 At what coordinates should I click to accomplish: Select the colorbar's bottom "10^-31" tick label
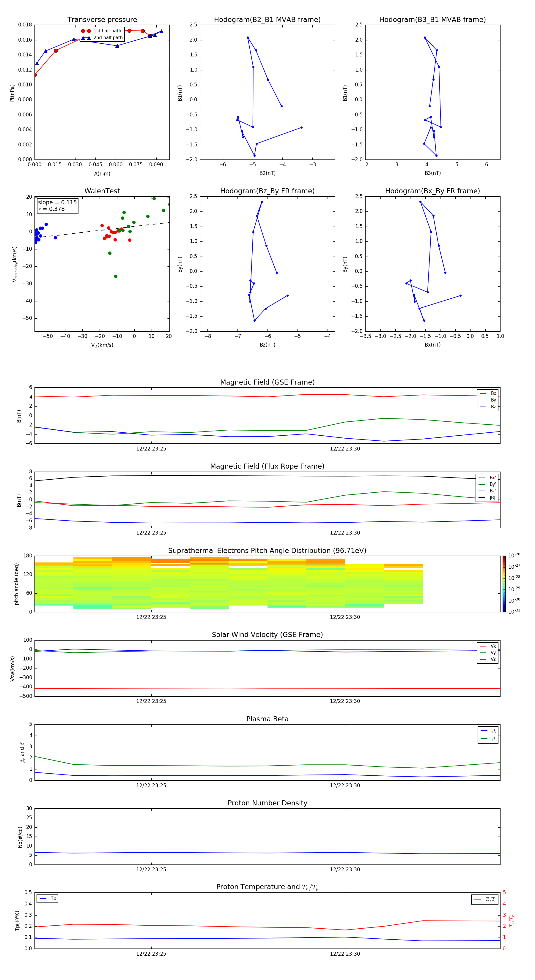click(514, 611)
